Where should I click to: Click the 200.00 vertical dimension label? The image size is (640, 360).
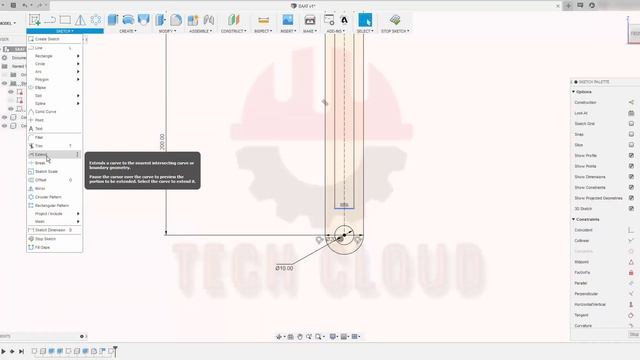coord(162,142)
